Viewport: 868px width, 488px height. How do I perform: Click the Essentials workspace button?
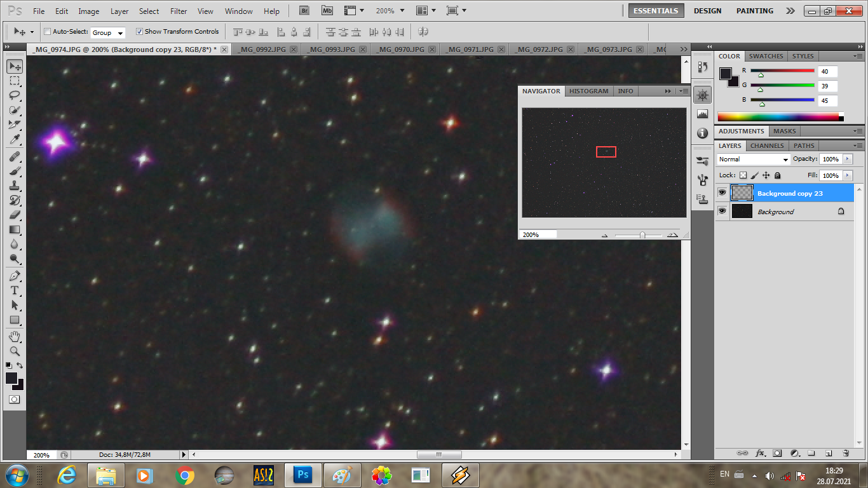[x=656, y=11]
